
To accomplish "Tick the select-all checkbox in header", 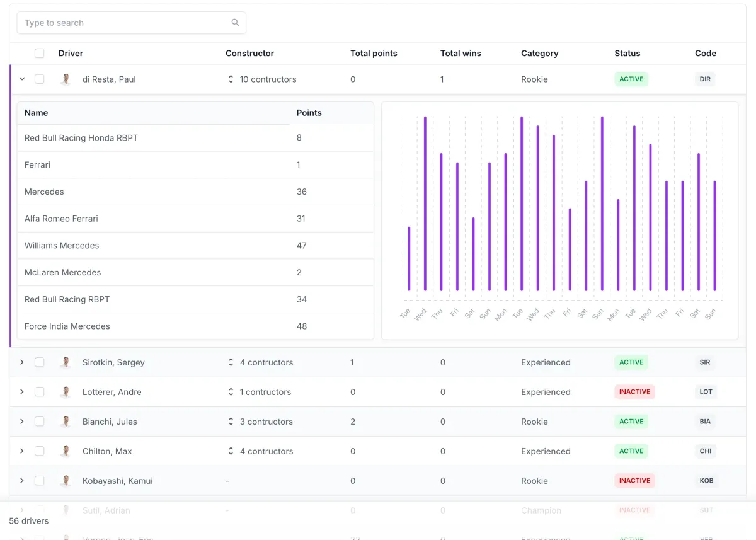I will tap(39, 54).
